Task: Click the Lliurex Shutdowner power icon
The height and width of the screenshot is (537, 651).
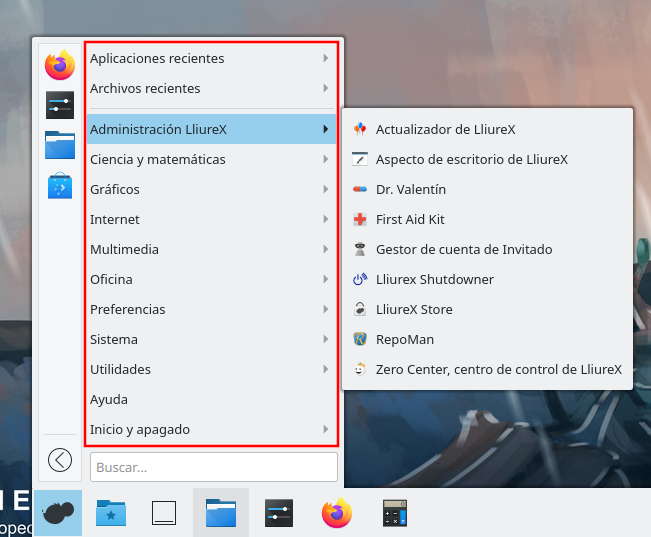Action: [360, 279]
